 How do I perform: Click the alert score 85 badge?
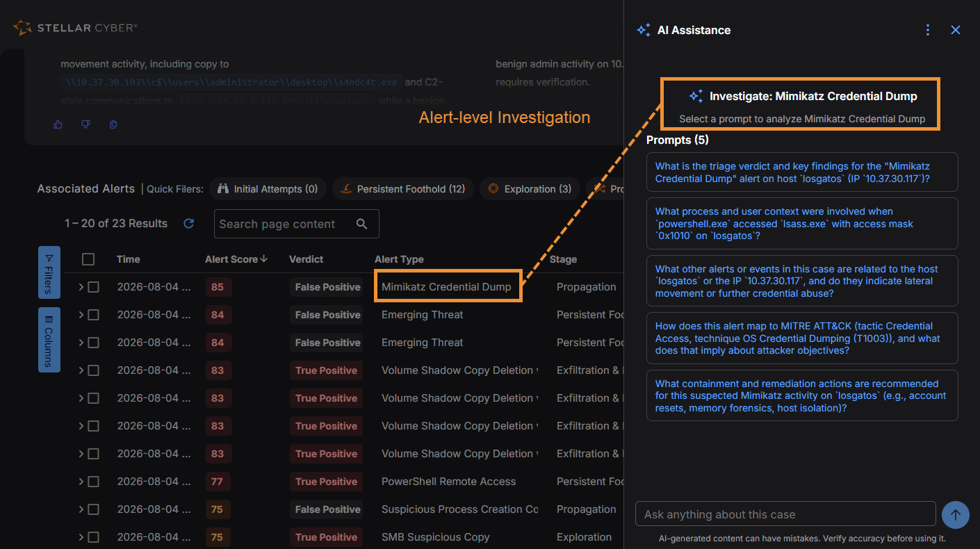tap(218, 287)
